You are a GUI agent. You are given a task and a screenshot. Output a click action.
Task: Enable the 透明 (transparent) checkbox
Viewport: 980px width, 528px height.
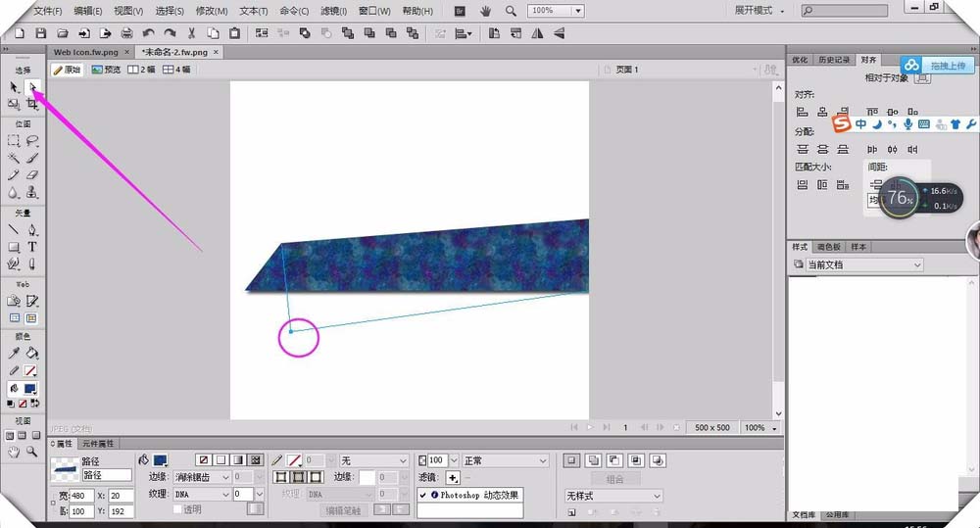point(177,509)
